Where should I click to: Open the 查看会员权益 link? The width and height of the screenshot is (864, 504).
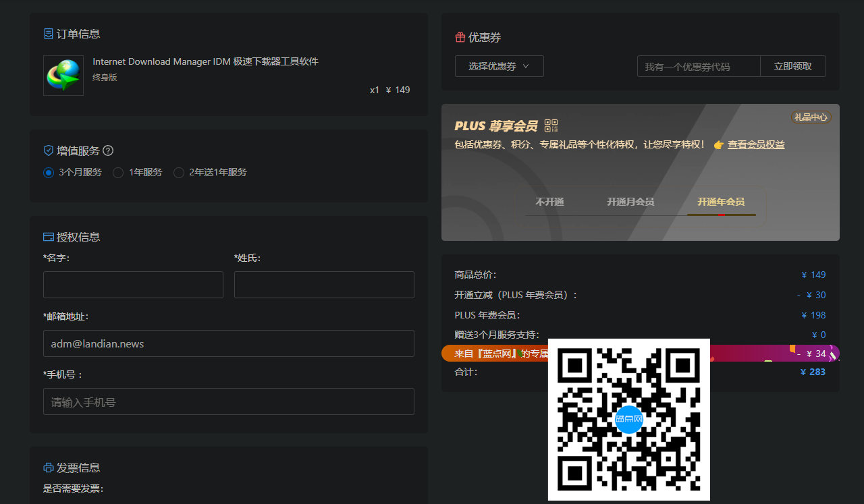click(756, 144)
